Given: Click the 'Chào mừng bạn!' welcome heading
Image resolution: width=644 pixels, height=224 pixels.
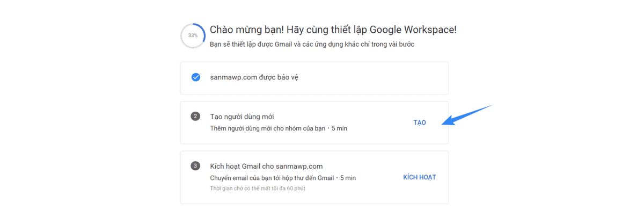Looking at the screenshot, I should click(x=333, y=30).
